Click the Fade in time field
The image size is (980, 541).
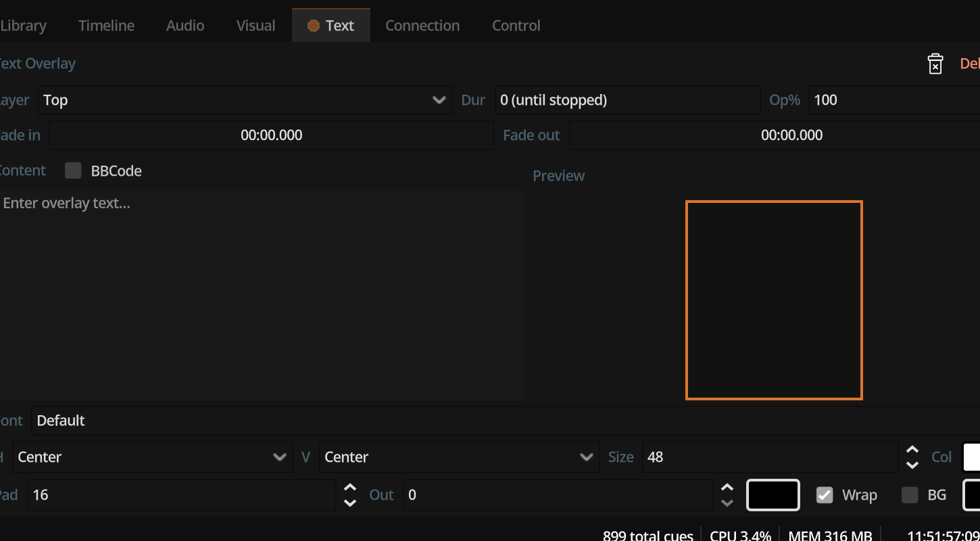[x=272, y=135]
